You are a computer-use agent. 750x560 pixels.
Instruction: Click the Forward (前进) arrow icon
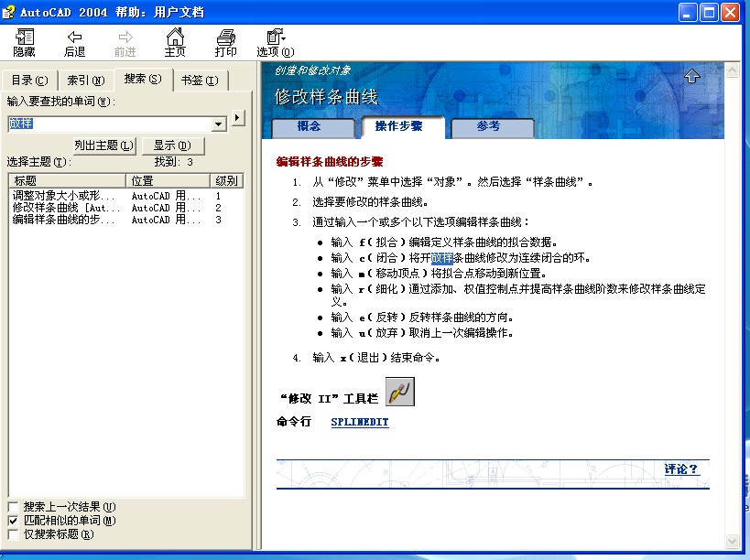[x=125, y=37]
